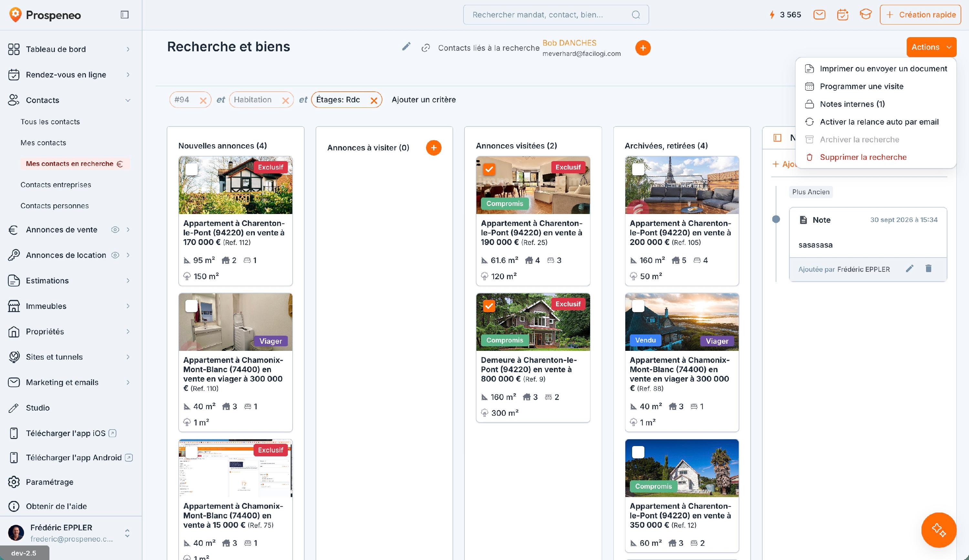Open the Bob DANCHES contact link

[569, 43]
